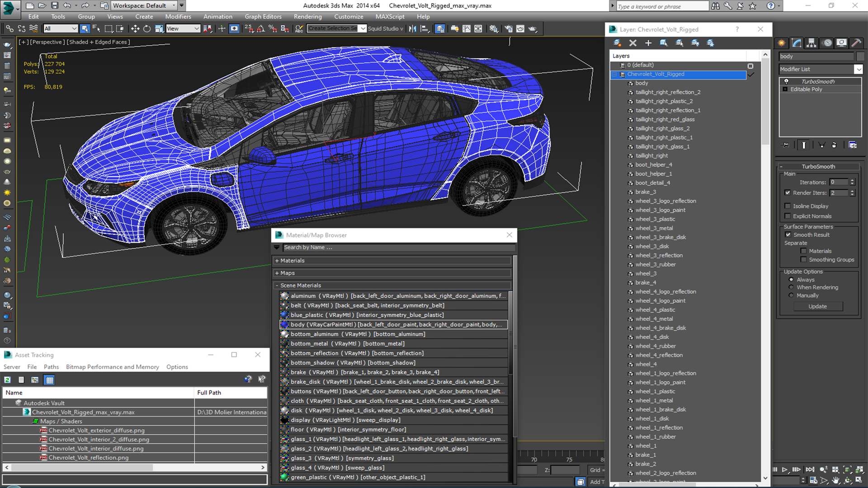Click the TurboSmooth Update button

click(x=818, y=306)
